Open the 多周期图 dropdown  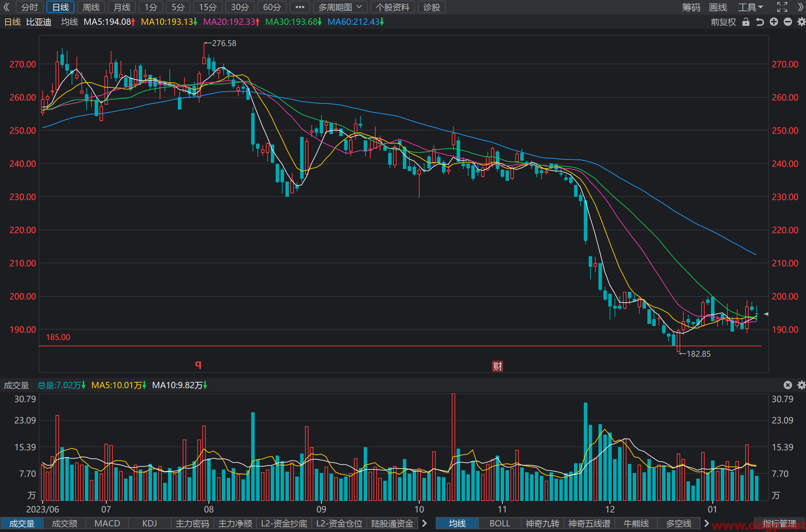[x=340, y=7]
